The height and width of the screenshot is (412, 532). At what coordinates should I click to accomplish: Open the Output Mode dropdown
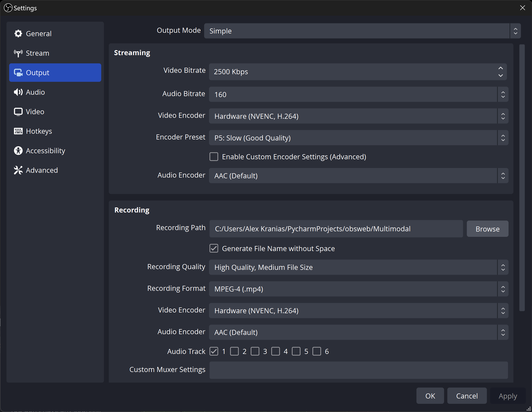tap(362, 31)
